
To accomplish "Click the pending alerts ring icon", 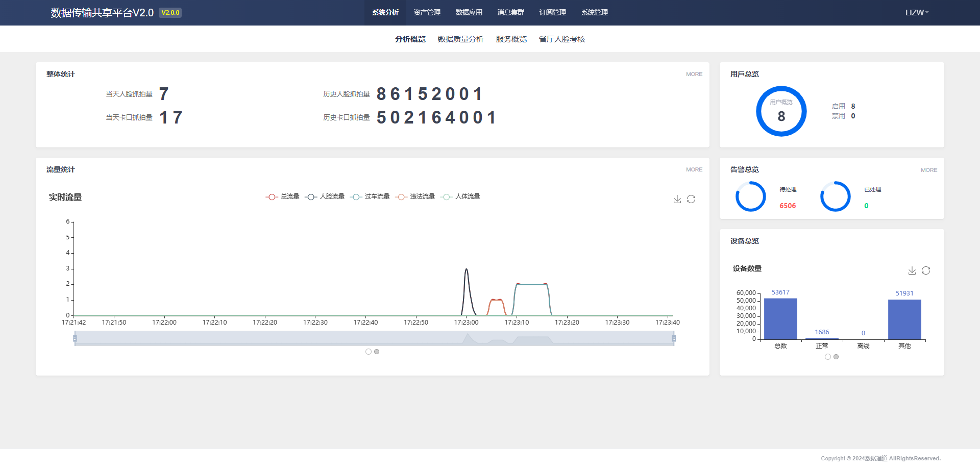I will [x=750, y=196].
